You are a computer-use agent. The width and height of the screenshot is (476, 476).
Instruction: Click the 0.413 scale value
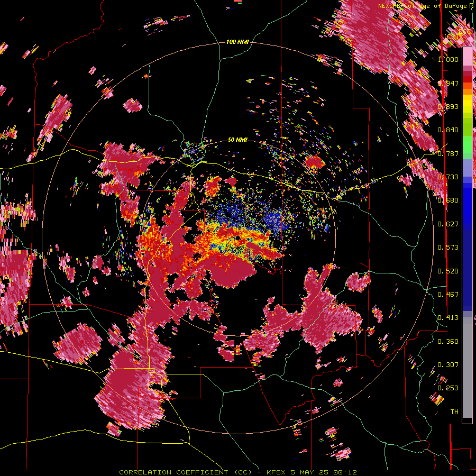point(448,318)
